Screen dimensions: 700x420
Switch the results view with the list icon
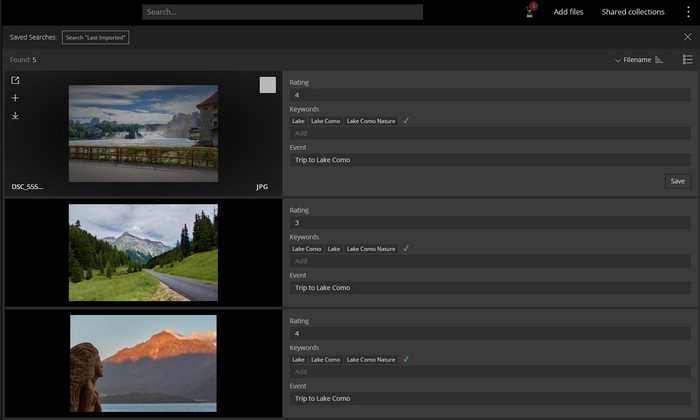pyautogui.click(x=687, y=60)
